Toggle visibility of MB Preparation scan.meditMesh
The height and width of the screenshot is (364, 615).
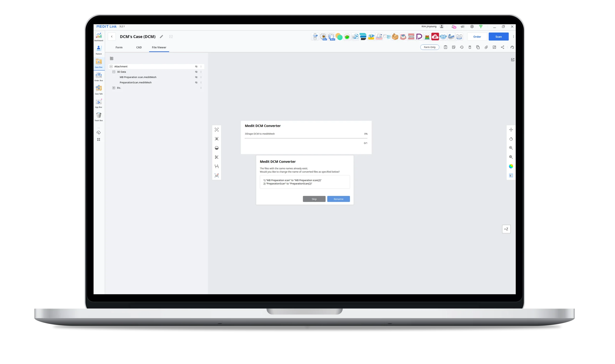tap(196, 77)
